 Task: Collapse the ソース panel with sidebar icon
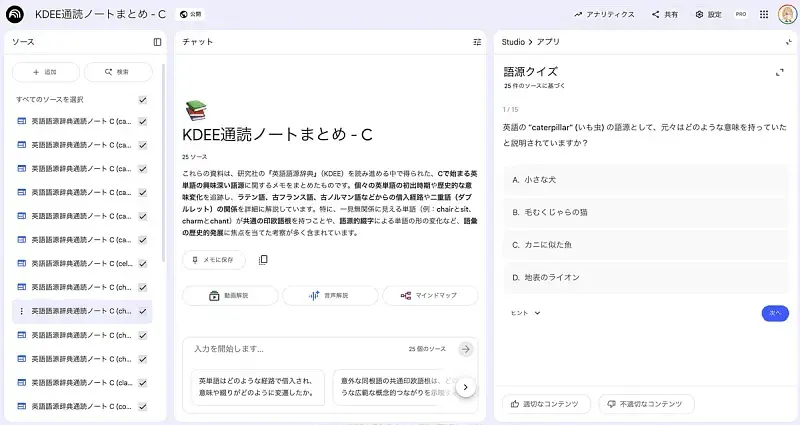(x=157, y=42)
